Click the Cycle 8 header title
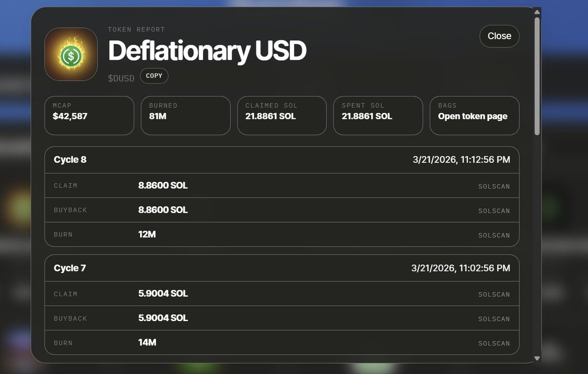 (x=70, y=160)
